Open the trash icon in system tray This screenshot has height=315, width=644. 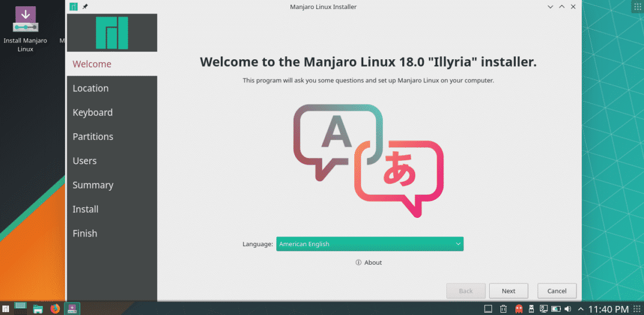[x=503, y=309]
